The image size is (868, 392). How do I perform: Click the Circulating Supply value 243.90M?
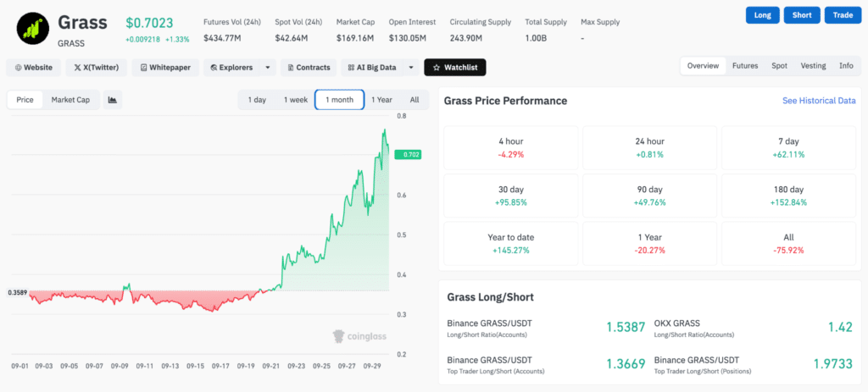[x=466, y=38]
